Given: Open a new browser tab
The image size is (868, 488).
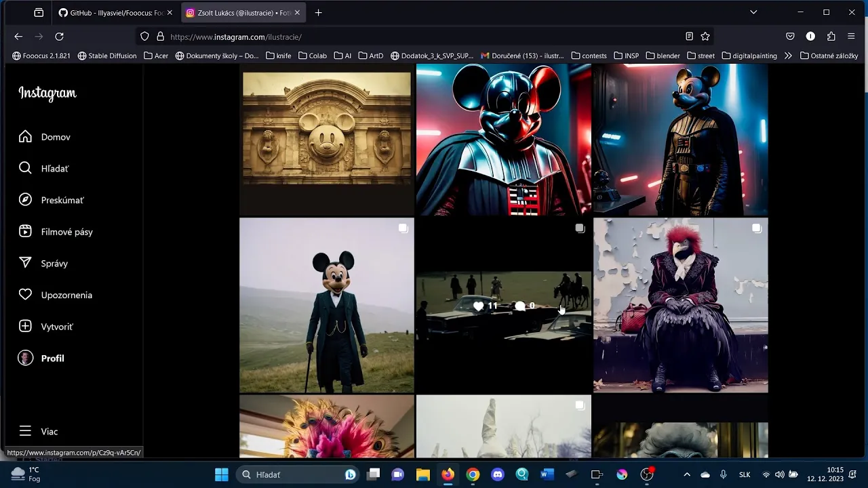Looking at the screenshot, I should click(x=319, y=12).
